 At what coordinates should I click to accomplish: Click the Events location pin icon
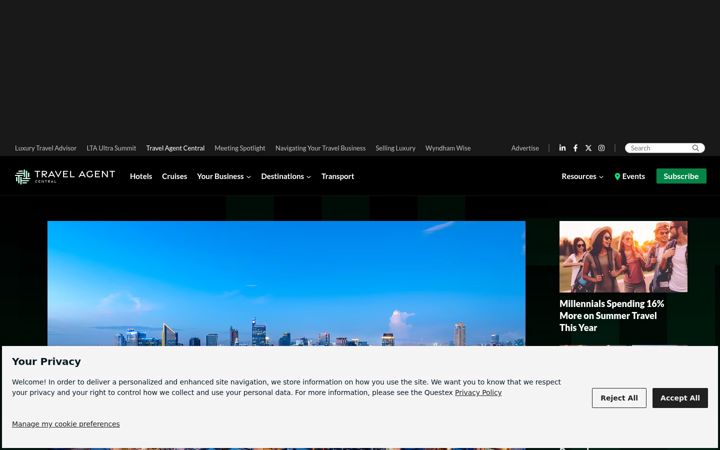(617, 176)
